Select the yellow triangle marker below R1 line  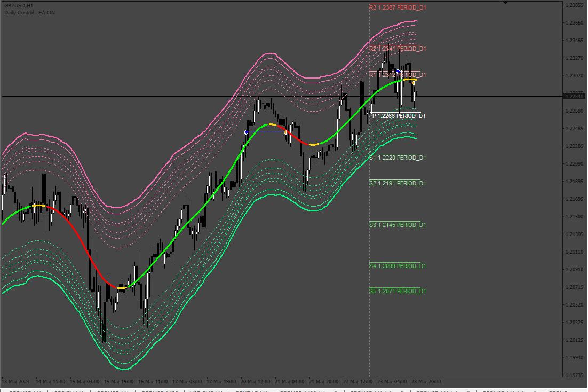413,83
